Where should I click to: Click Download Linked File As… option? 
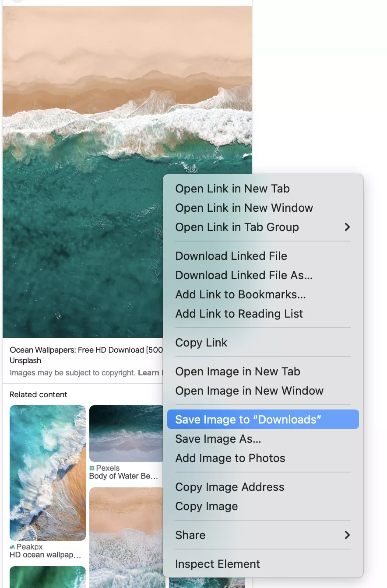244,275
